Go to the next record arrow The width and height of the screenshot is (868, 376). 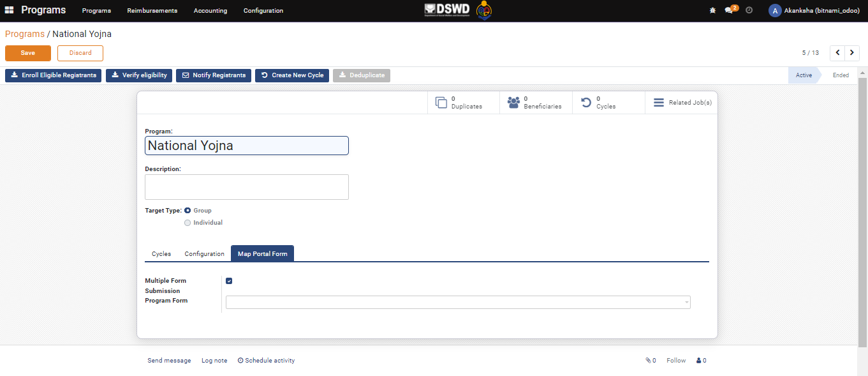pos(852,53)
